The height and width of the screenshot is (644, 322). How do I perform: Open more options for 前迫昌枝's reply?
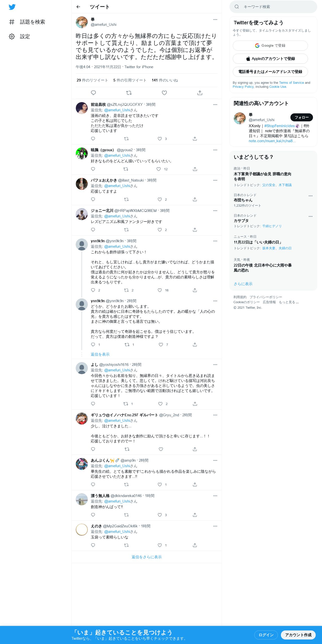tap(215, 105)
